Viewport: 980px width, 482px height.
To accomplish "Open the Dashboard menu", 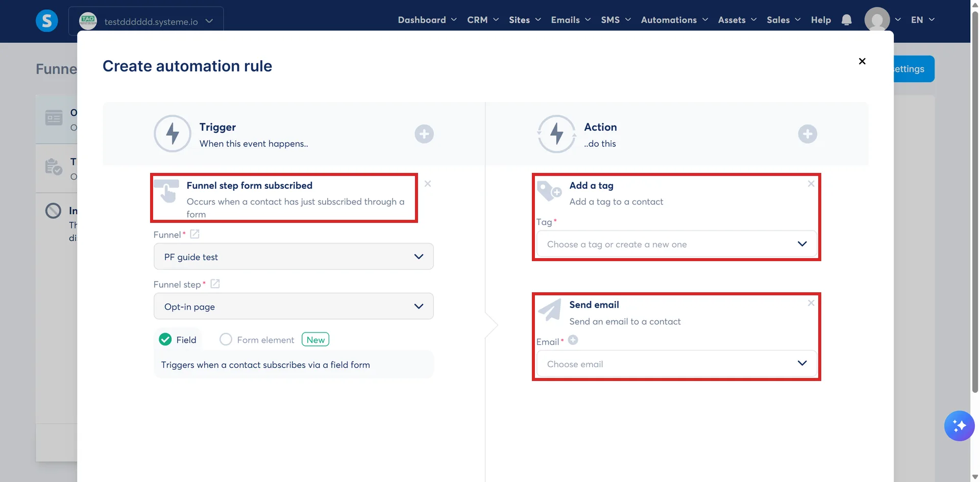I will pyautogui.click(x=427, y=20).
